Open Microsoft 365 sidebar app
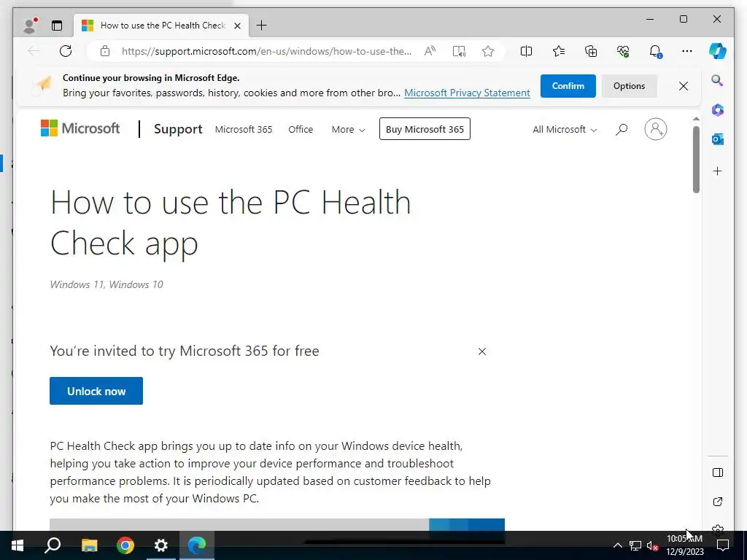The image size is (747, 560). click(718, 110)
